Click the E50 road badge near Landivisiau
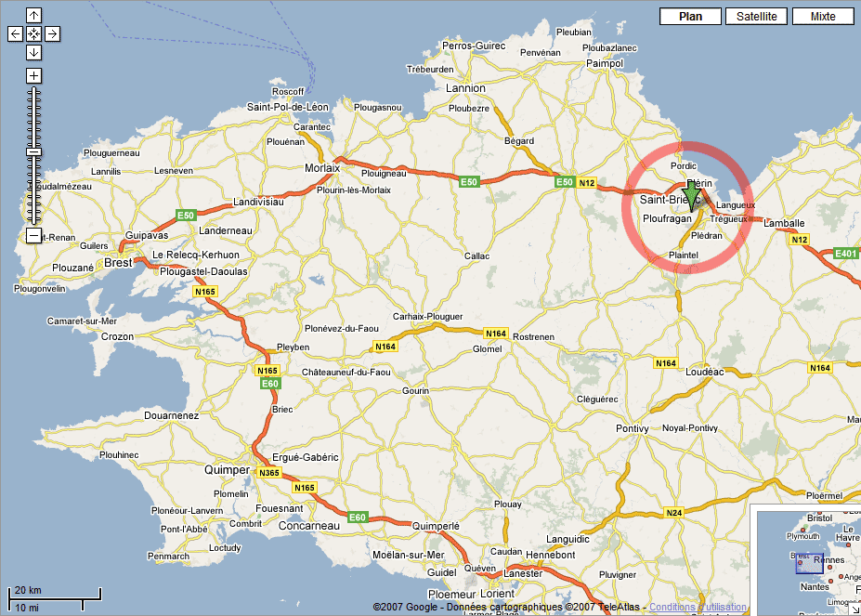This screenshot has height=616, width=861. point(186,216)
